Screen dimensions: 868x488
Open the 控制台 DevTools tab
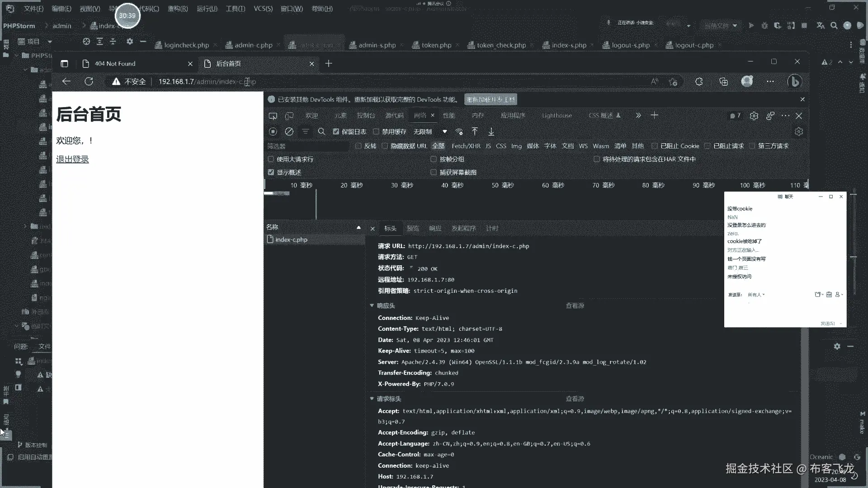[x=366, y=116]
